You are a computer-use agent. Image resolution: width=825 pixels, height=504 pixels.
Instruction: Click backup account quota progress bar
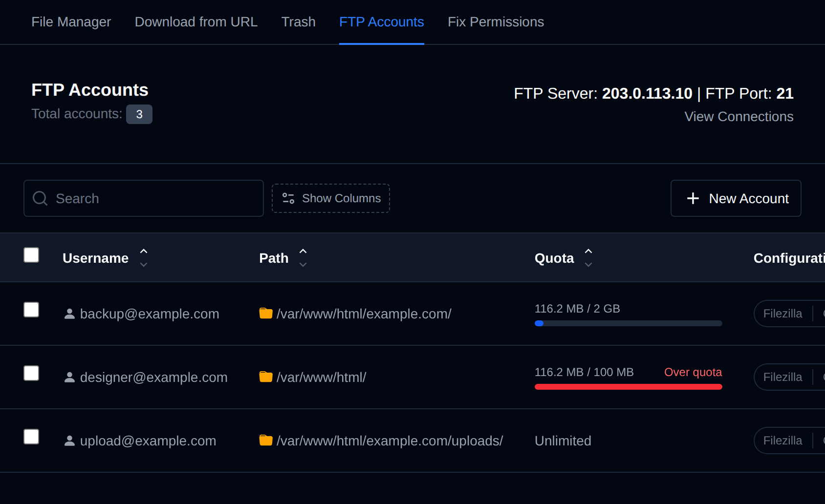point(628,323)
